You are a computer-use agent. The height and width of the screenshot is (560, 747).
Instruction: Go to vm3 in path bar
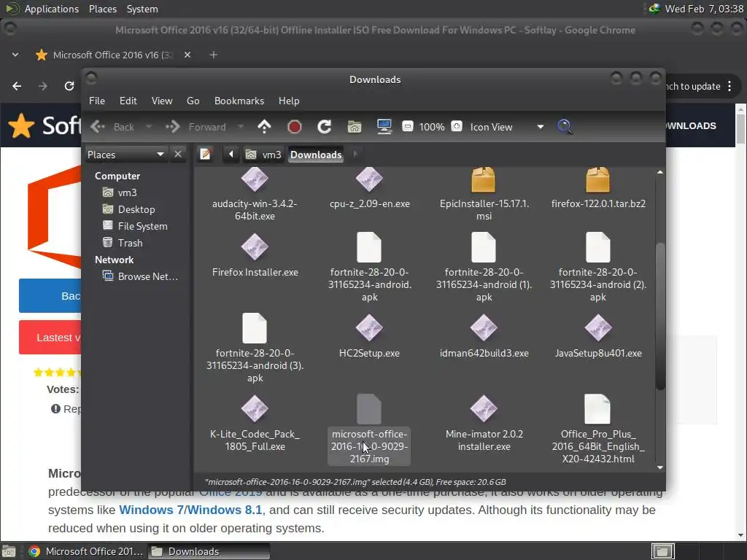tap(263, 155)
